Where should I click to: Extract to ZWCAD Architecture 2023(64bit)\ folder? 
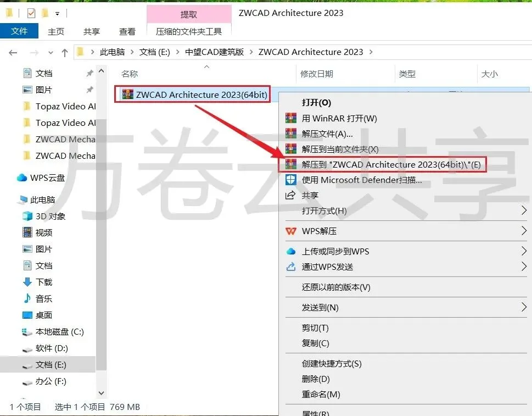pos(391,164)
